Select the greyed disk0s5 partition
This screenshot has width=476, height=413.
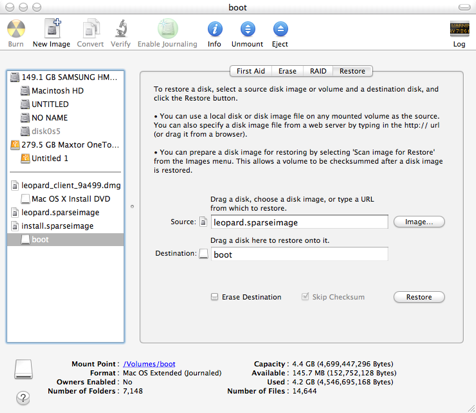(x=65, y=131)
